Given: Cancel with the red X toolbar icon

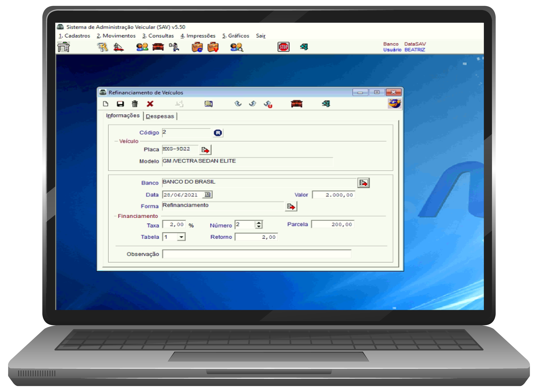Looking at the screenshot, I should pyautogui.click(x=150, y=104).
